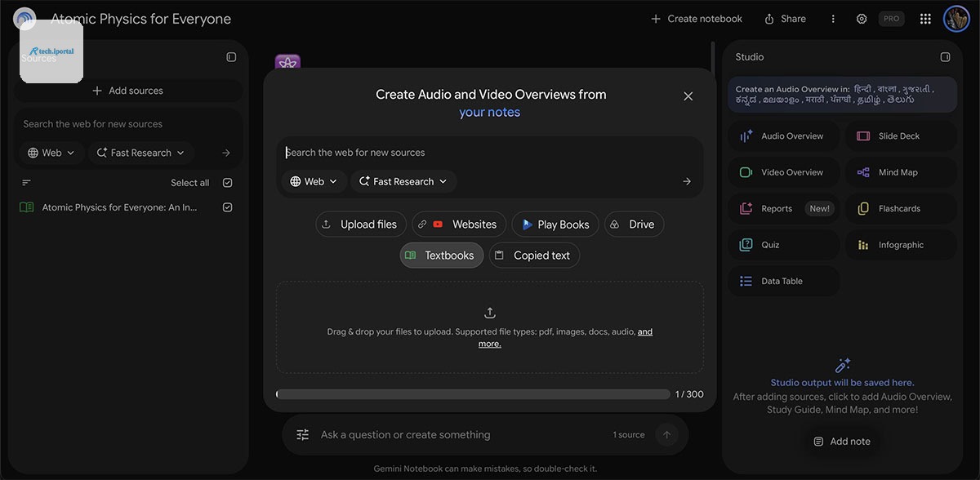The width and height of the screenshot is (980, 480).
Task: Open Atomic Physics for Everyone source
Action: pyautogui.click(x=119, y=207)
